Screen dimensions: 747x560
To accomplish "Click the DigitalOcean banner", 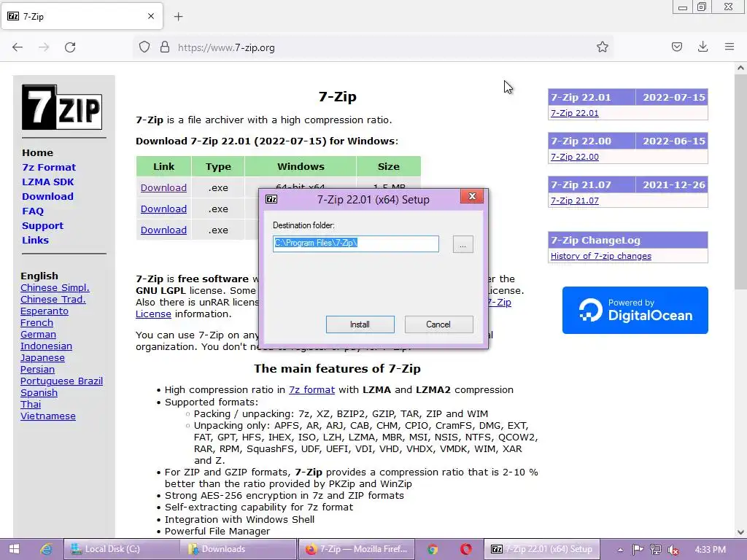I will point(635,310).
